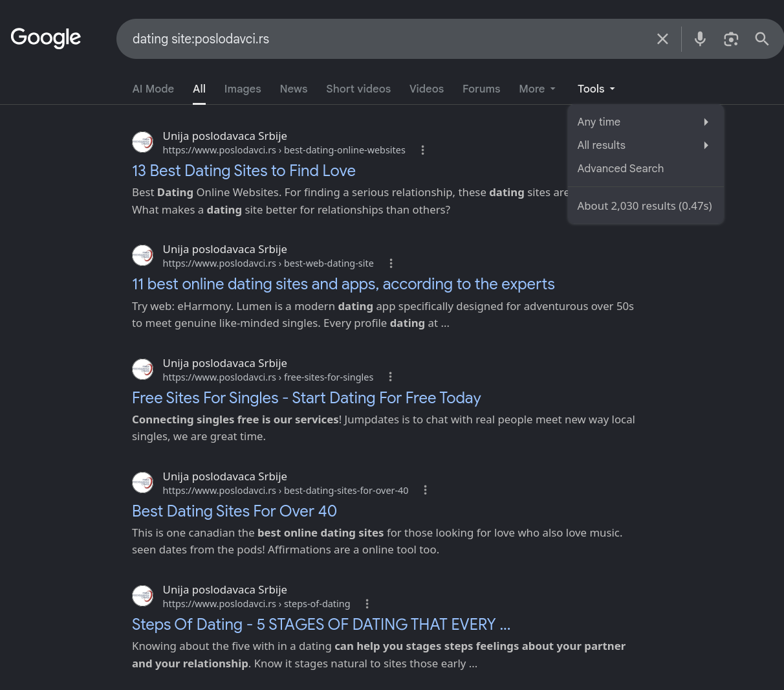The image size is (784, 690).
Task: Clear the search query with X icon
Action: click(x=662, y=39)
